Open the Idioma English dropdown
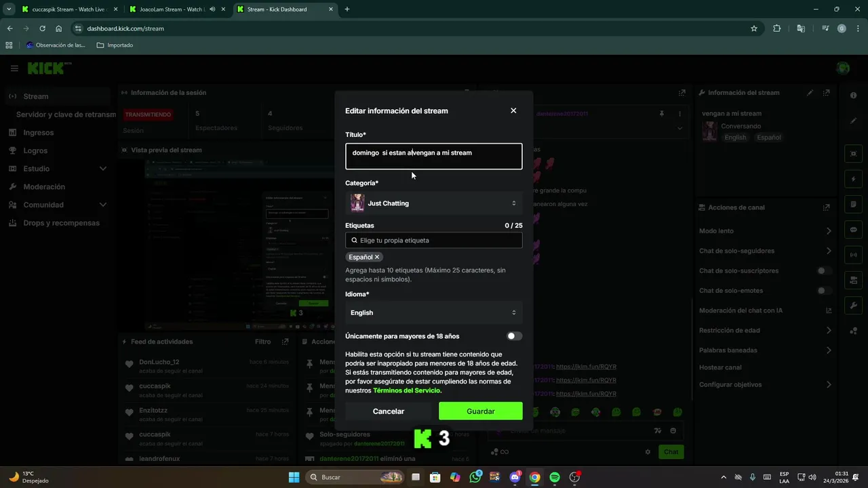Screen dimensions: 868x488 point(434,312)
